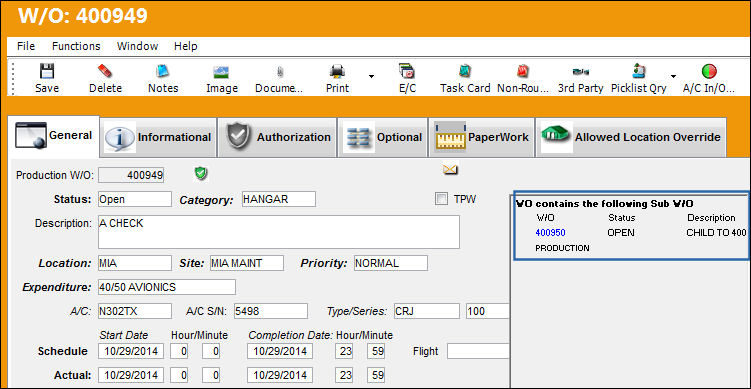Switch to the PaperWork tab

pos(481,137)
